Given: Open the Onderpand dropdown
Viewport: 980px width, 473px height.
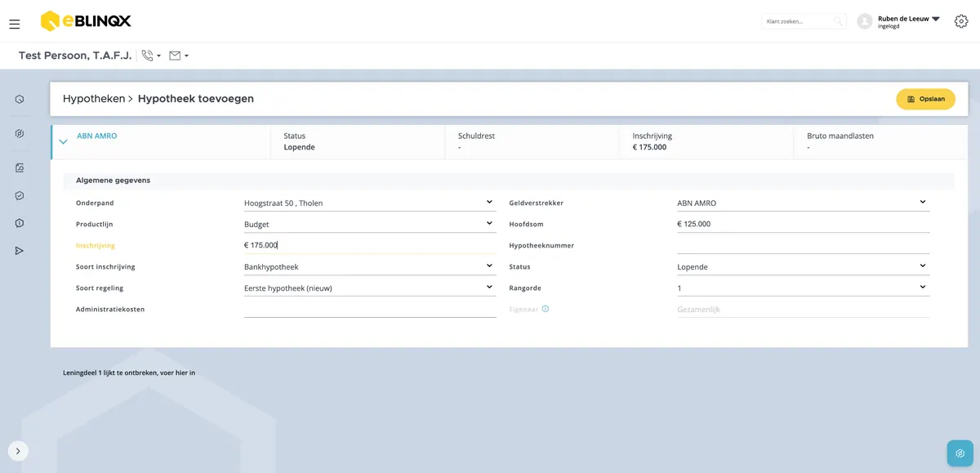Looking at the screenshot, I should pos(370,203).
